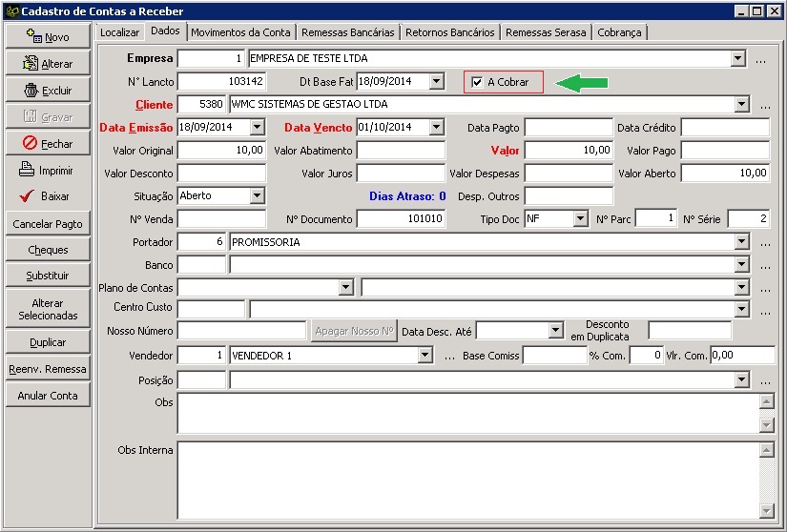
Task: Open the Data Vencto date picker arrow
Action: tap(436, 128)
